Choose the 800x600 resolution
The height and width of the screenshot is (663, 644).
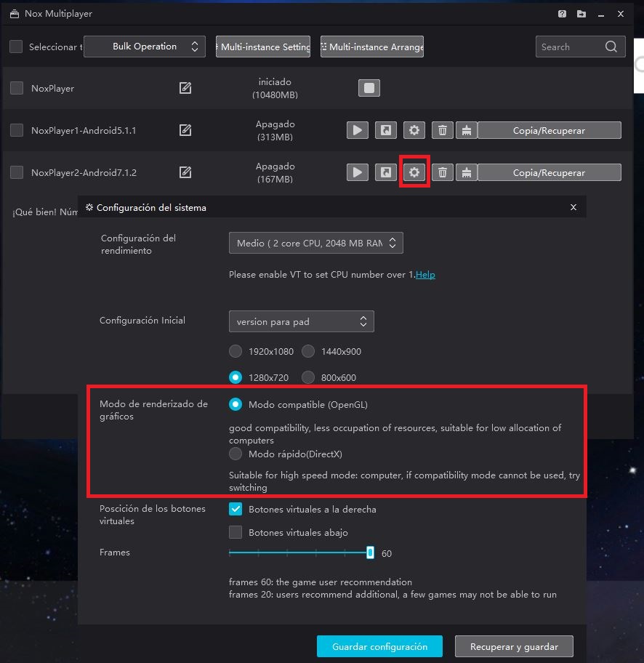point(308,377)
